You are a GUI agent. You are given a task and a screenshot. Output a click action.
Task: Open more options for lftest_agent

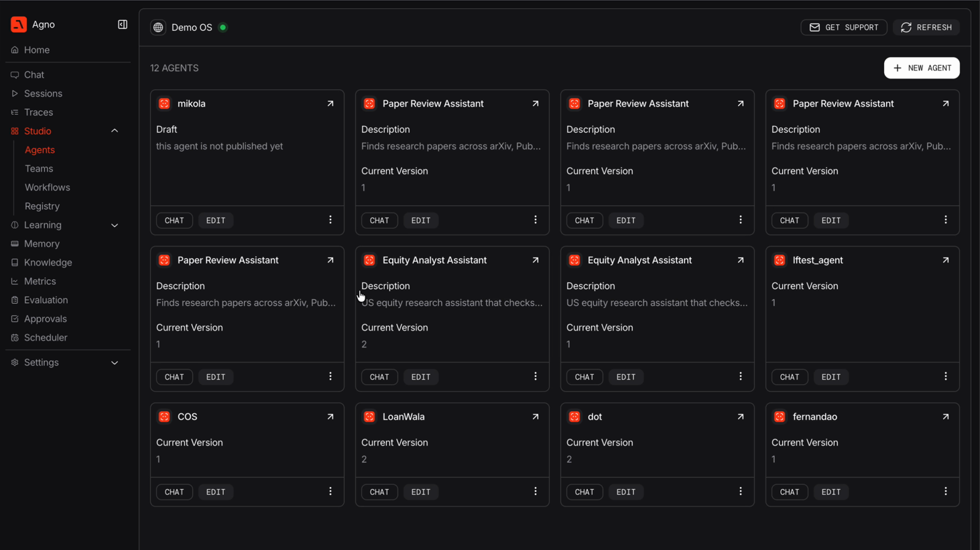pos(946,376)
